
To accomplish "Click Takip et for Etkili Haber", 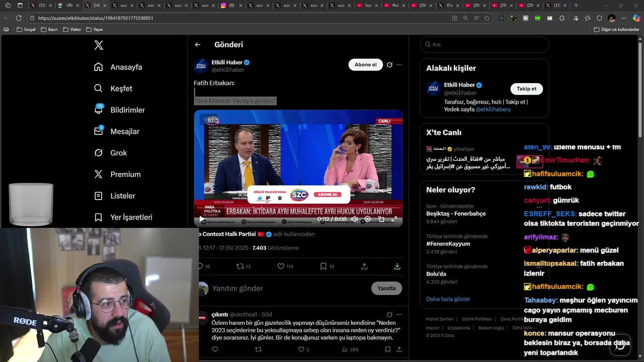I will [x=527, y=89].
